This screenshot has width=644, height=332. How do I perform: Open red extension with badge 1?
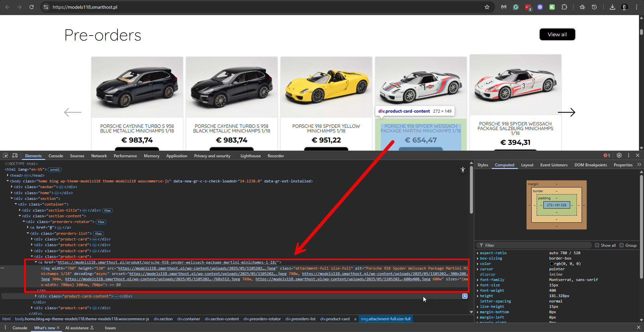tap(528, 7)
